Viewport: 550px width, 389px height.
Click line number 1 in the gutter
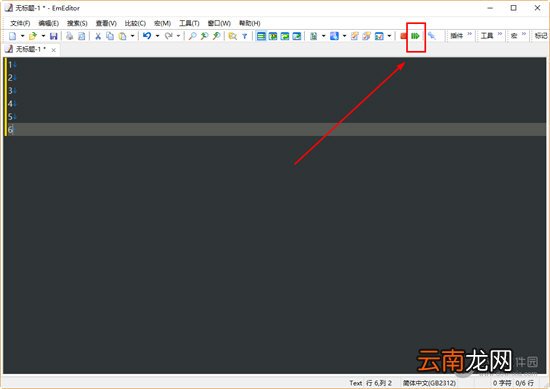pyautogui.click(x=11, y=65)
